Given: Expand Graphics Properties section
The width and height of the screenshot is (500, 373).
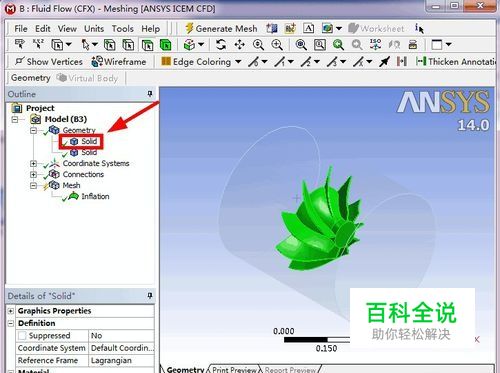Looking at the screenshot, I should pyautogui.click(x=11, y=311).
